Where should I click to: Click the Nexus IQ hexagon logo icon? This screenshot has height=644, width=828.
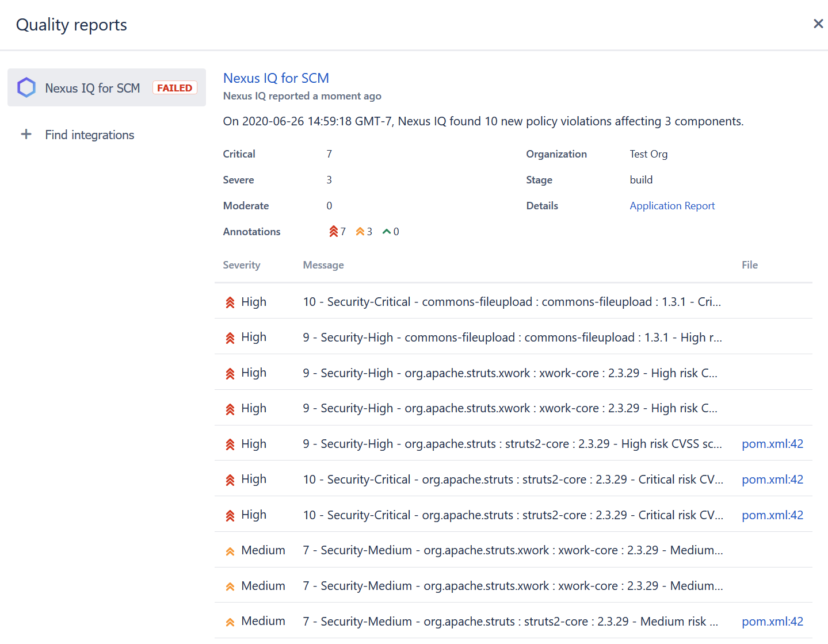click(x=26, y=87)
